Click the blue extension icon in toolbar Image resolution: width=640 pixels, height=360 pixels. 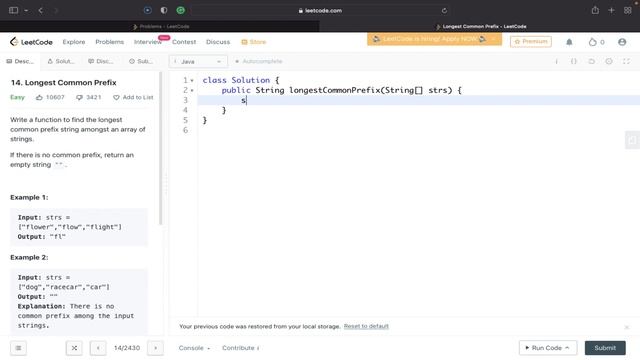[x=148, y=10]
